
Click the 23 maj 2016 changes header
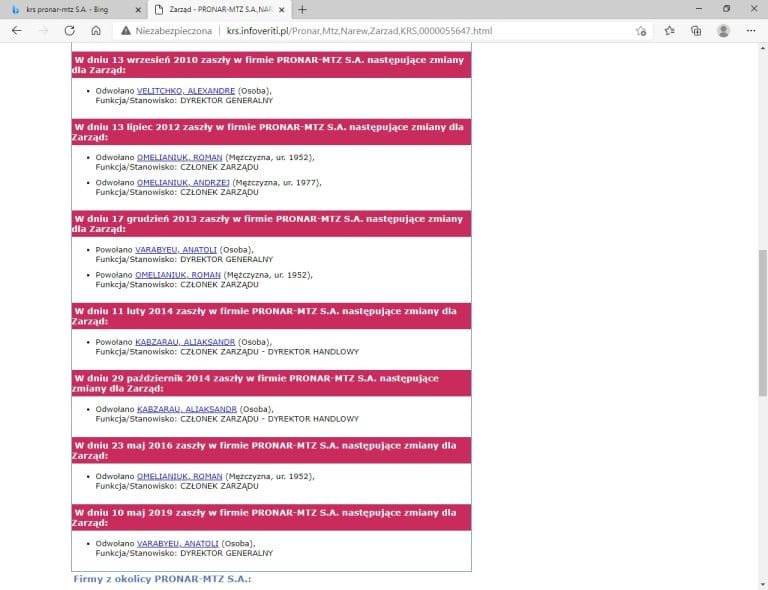[x=271, y=450]
